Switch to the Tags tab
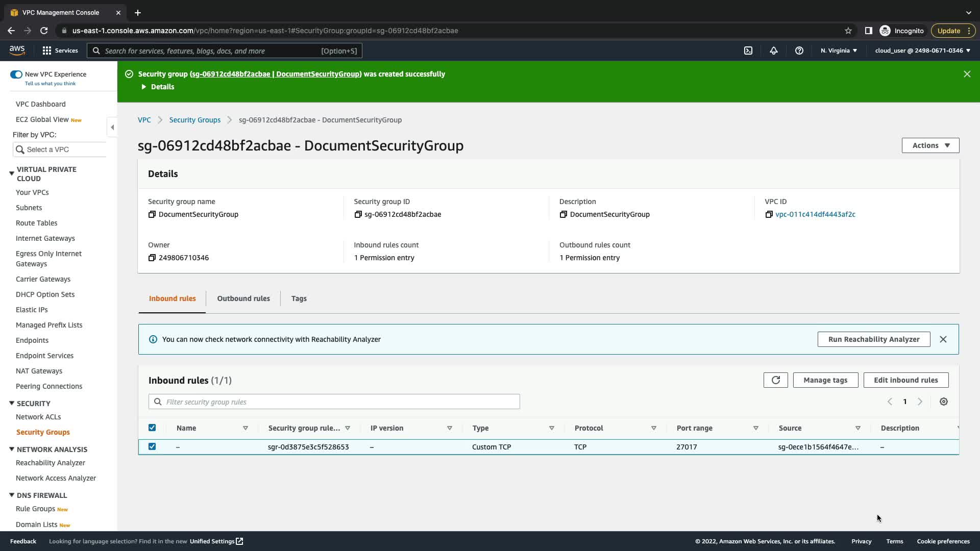The width and height of the screenshot is (980, 551). tap(299, 298)
